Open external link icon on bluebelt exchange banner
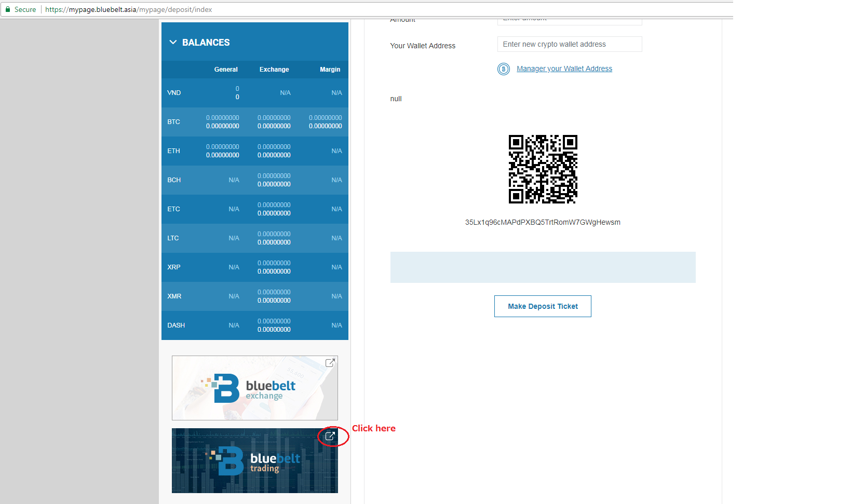Screen dimensions: 864x504 pos(330,363)
